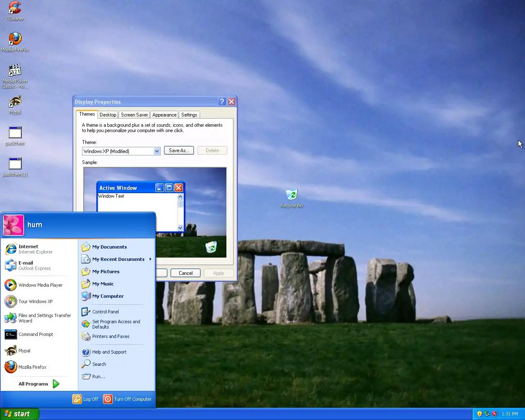525x420 pixels.
Task: Click Cancel in Display Properties
Action: coord(185,273)
